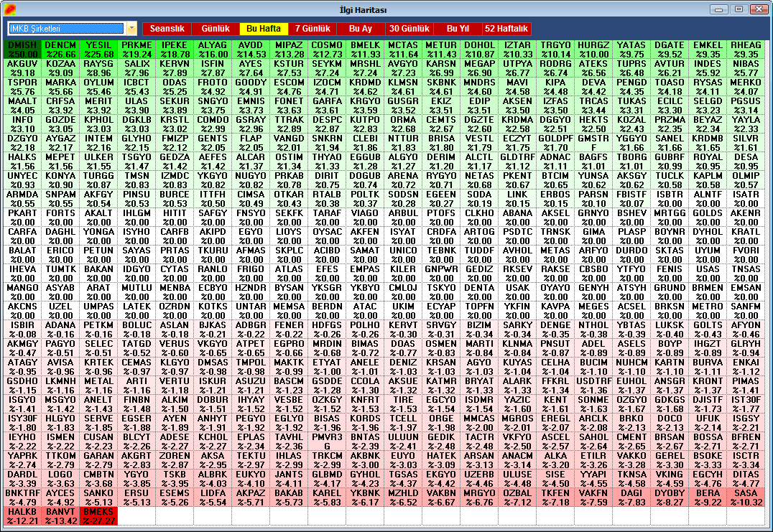
Task: Select the SAHOL %-2.64 cell
Action: (593, 442)
